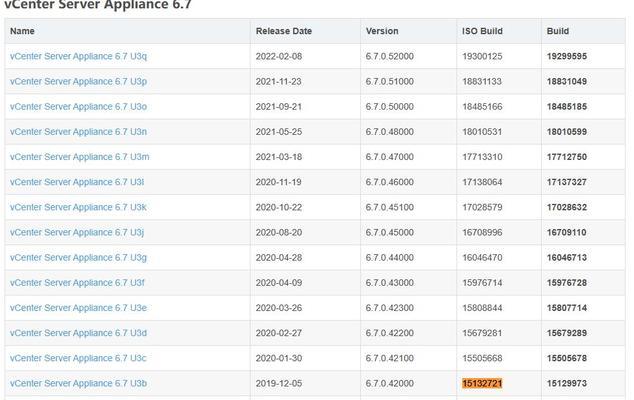
Task: Click the Version column header
Action: (382, 31)
